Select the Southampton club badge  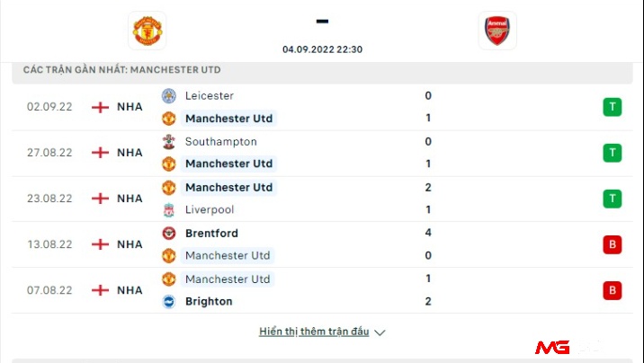(x=169, y=142)
